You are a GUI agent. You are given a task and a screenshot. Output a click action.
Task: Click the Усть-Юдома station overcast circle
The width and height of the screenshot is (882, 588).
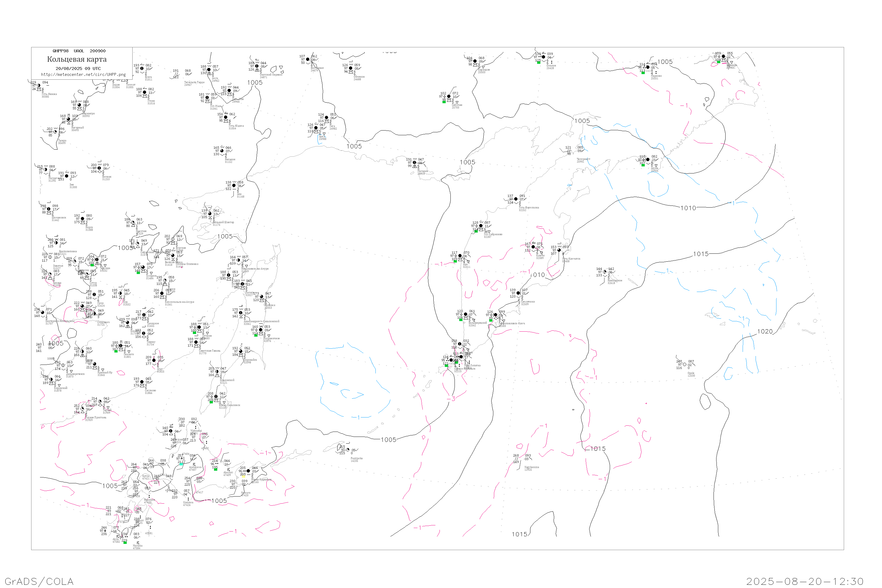tap(225, 117)
